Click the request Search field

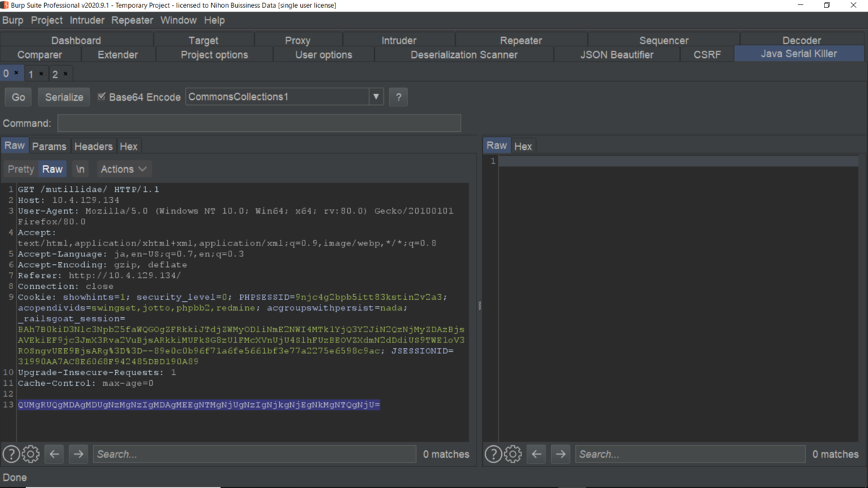tap(255, 454)
